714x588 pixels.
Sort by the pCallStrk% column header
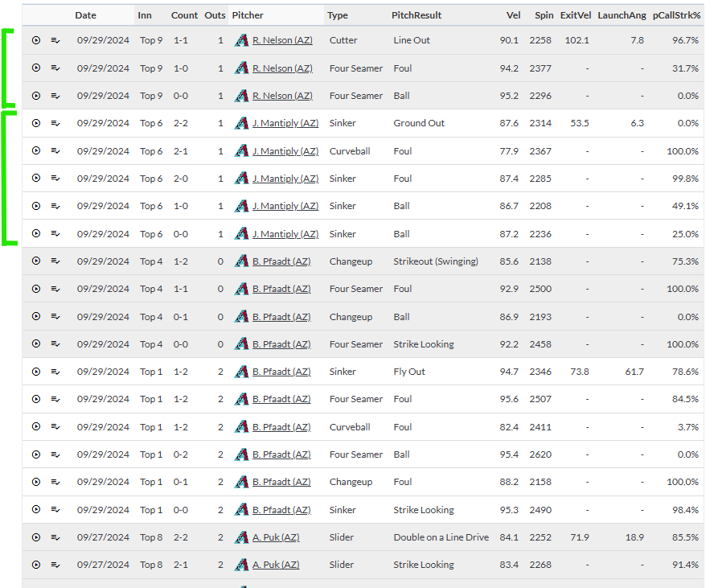click(x=675, y=15)
